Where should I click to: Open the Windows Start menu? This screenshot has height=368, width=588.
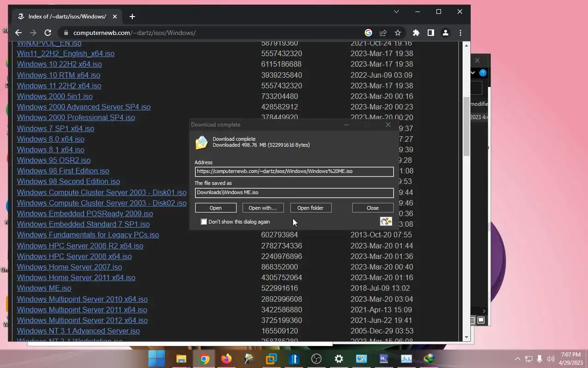(156, 359)
